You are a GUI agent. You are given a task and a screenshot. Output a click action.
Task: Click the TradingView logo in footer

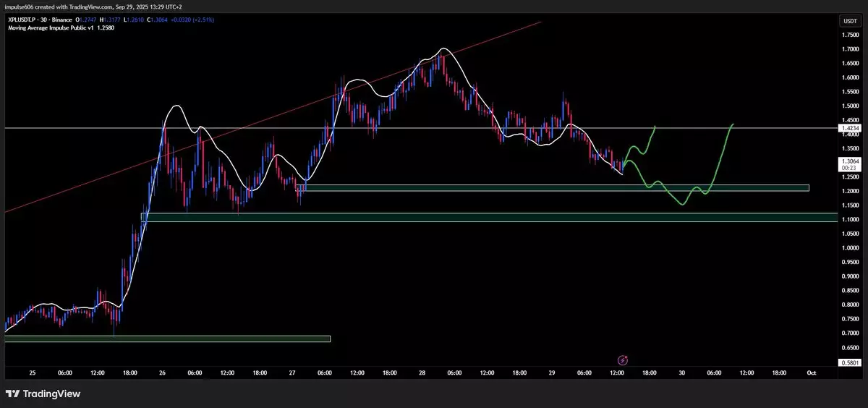(43, 394)
